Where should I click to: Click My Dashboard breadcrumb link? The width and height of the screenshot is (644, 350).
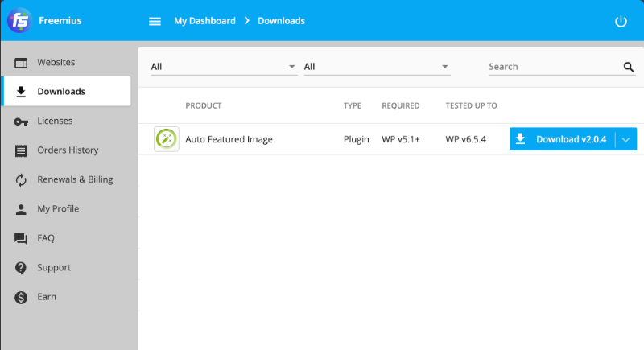204,21
